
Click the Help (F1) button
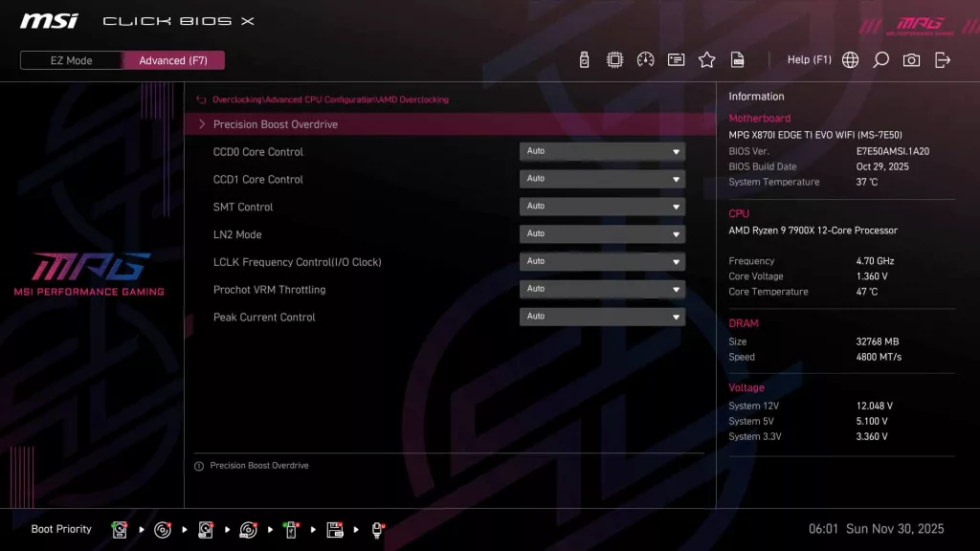point(809,60)
